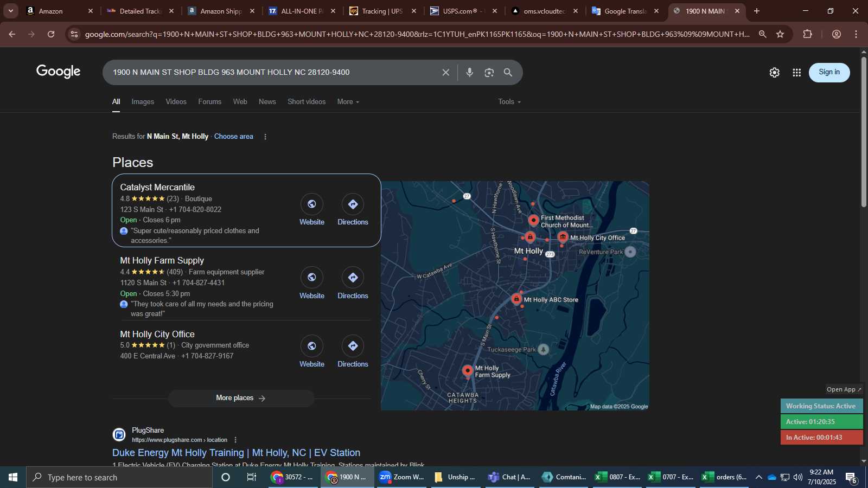Click the Choose area link
This screenshot has height=488, width=868.
point(233,137)
